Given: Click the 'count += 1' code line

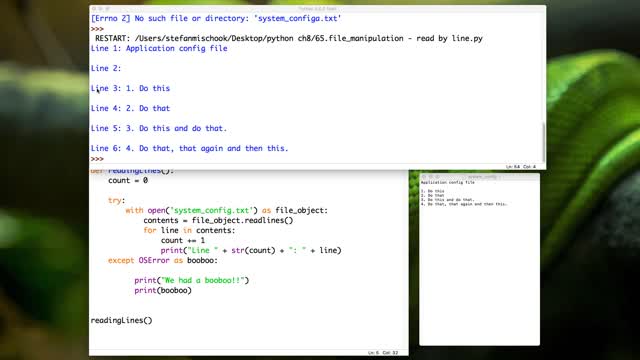Looking at the screenshot, I should 183,240.
